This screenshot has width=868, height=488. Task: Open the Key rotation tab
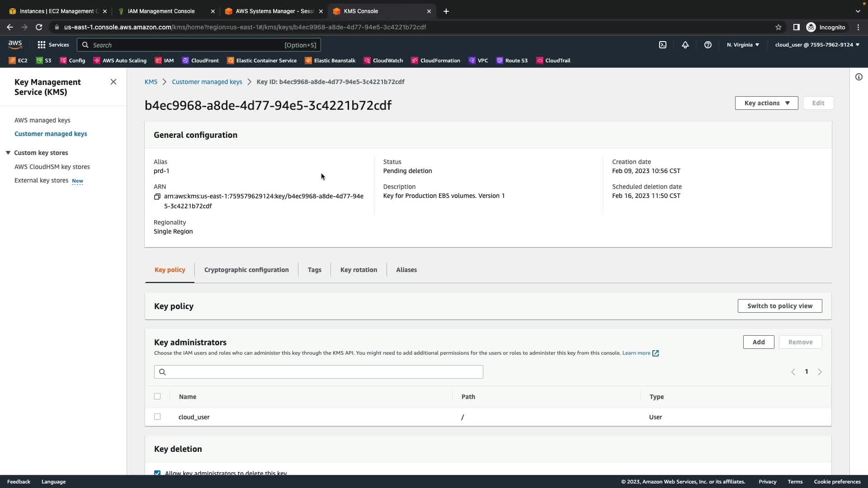pyautogui.click(x=359, y=270)
